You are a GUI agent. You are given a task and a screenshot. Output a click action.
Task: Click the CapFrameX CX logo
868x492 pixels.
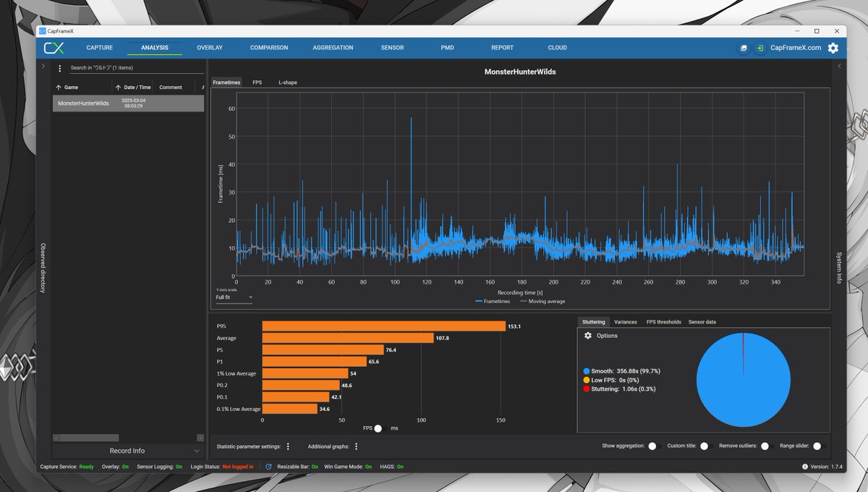(x=54, y=48)
